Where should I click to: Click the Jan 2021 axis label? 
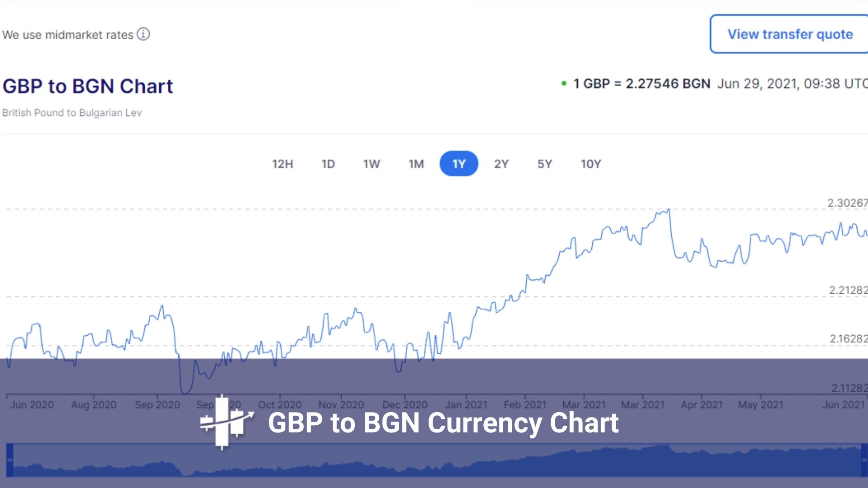click(x=466, y=405)
